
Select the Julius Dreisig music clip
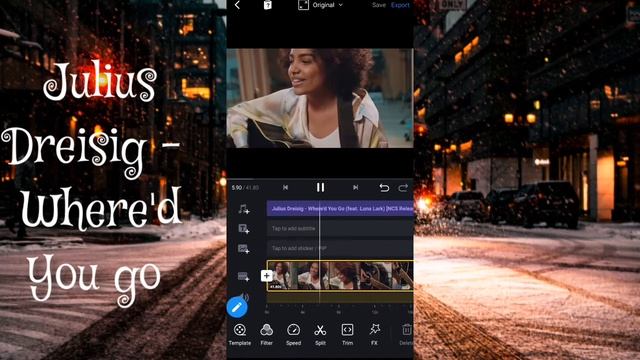point(340,209)
